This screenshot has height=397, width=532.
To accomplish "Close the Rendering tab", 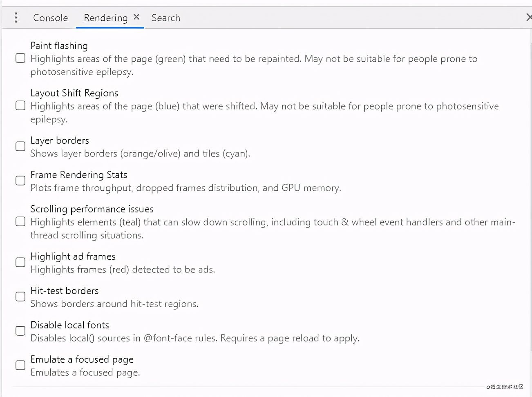I will point(136,17).
